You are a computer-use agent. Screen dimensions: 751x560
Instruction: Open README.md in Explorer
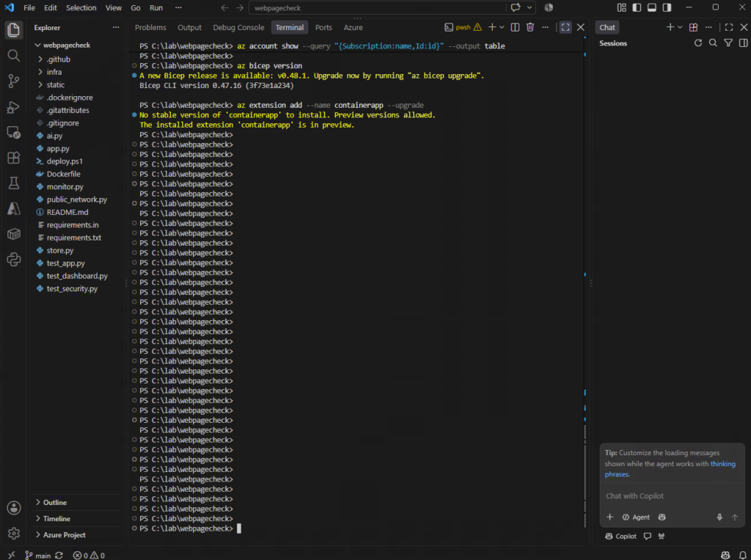coord(67,212)
